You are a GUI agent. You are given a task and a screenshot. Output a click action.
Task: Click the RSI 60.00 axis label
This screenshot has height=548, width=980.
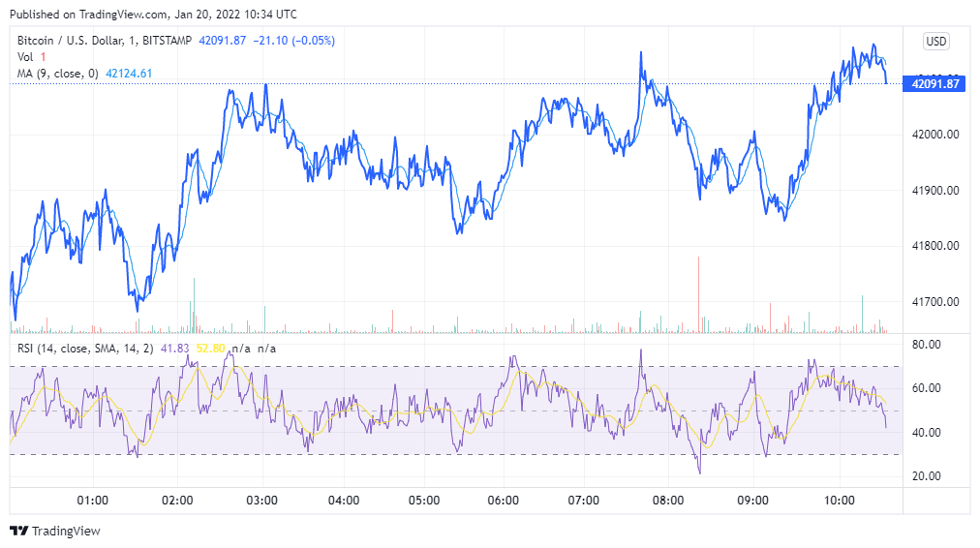(x=926, y=388)
